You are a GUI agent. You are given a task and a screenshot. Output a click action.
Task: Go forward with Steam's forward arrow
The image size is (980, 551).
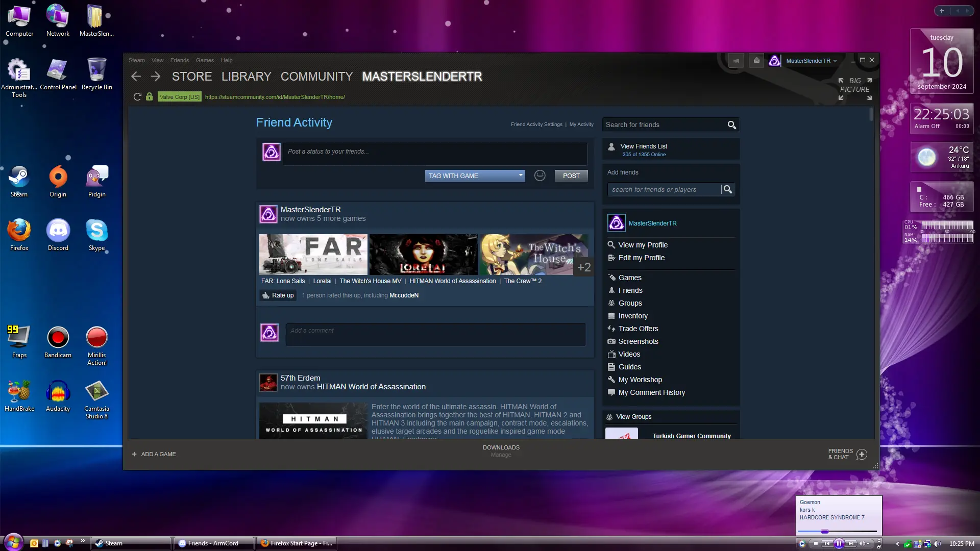tap(156, 77)
